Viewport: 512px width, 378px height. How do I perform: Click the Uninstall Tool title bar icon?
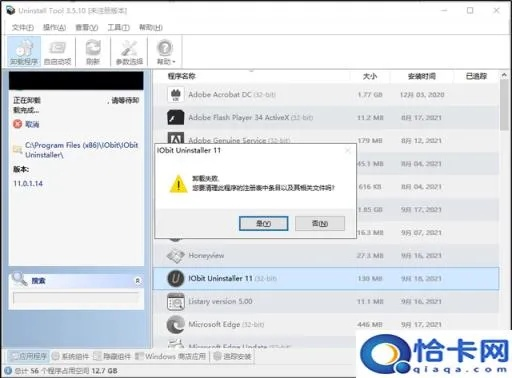click(11, 10)
